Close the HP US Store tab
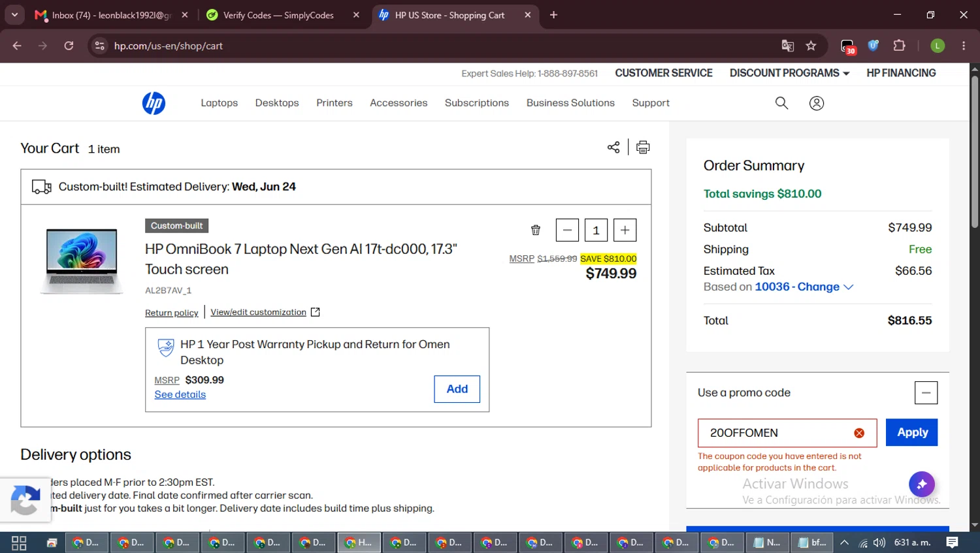The image size is (980, 553). point(528,15)
